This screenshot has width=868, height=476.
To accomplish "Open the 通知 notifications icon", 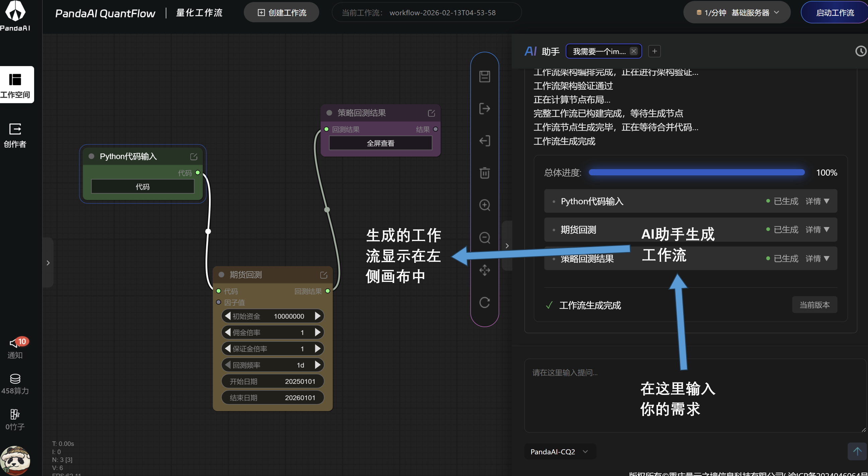I will [15, 348].
